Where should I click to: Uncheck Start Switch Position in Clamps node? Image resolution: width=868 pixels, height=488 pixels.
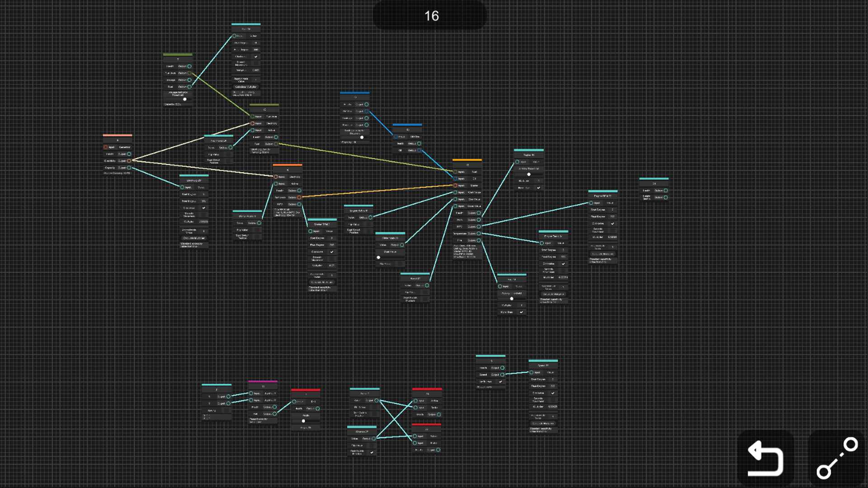pos(372,452)
